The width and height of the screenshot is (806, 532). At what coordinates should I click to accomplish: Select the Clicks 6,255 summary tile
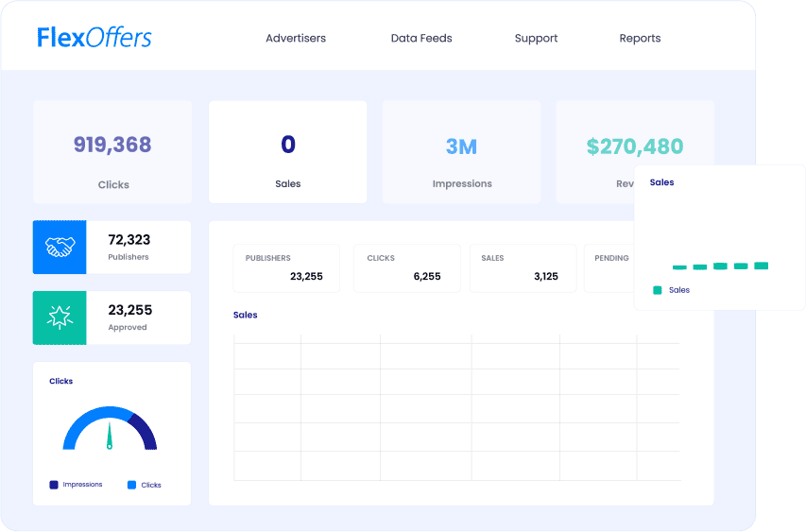point(406,268)
